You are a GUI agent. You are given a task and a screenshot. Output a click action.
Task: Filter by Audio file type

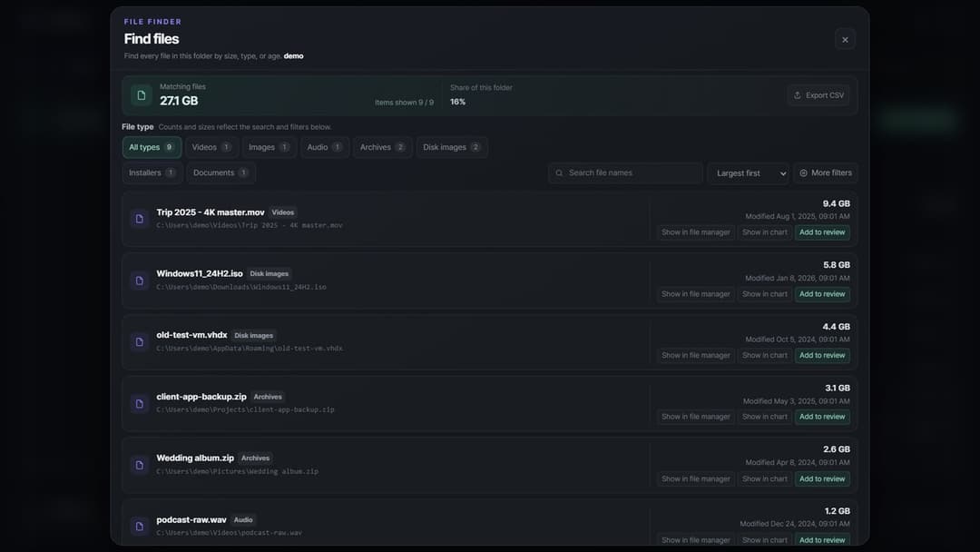324,148
